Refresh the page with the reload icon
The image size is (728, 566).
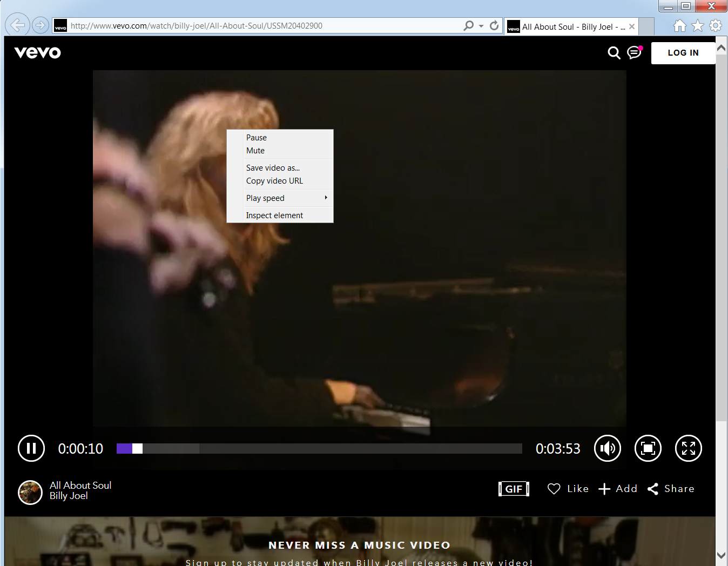[494, 25]
